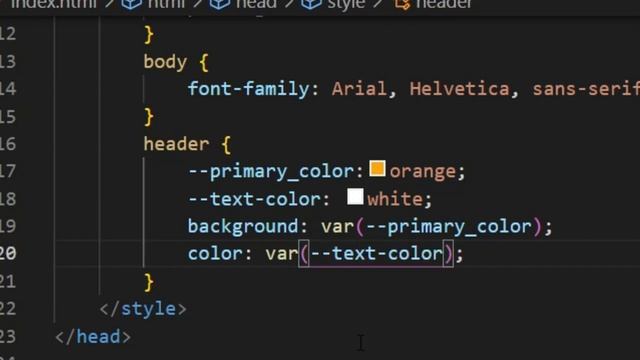The height and width of the screenshot is (360, 640).
Task: Click the white color swatch preview
Action: click(x=355, y=196)
